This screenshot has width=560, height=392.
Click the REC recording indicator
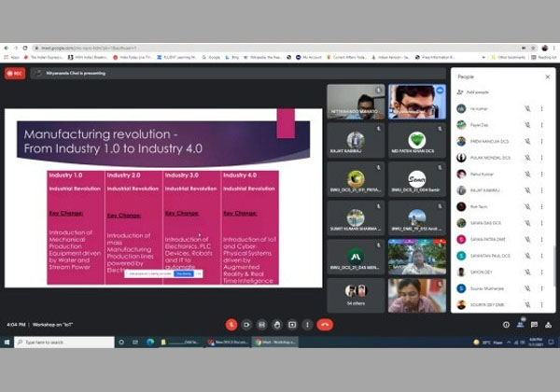pyautogui.click(x=15, y=73)
